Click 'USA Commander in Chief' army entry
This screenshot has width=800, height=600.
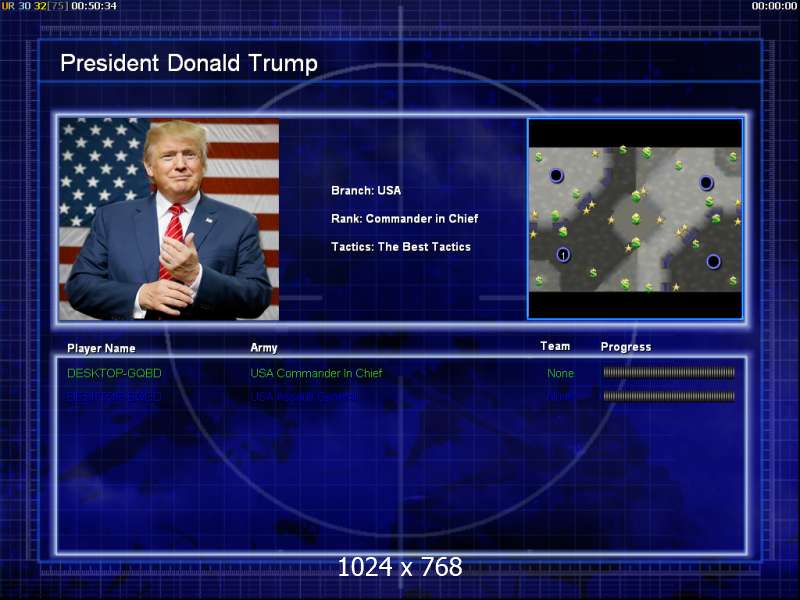(316, 373)
